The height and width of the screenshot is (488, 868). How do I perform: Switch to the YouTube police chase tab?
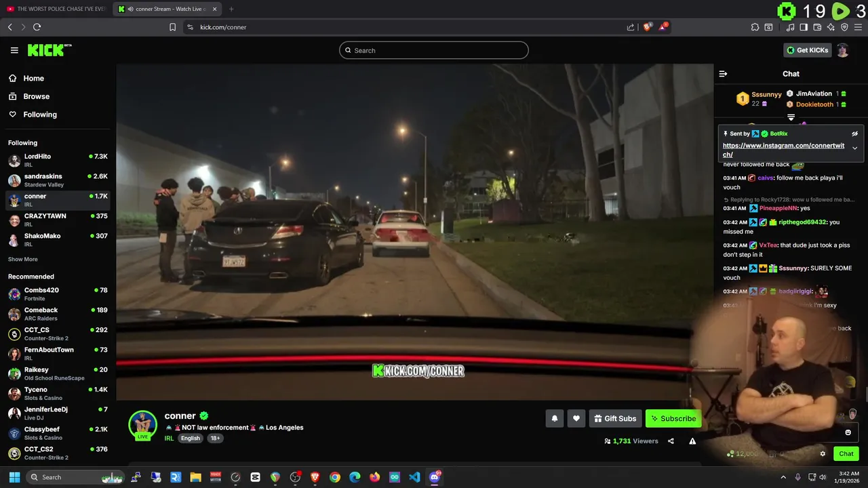56,9
